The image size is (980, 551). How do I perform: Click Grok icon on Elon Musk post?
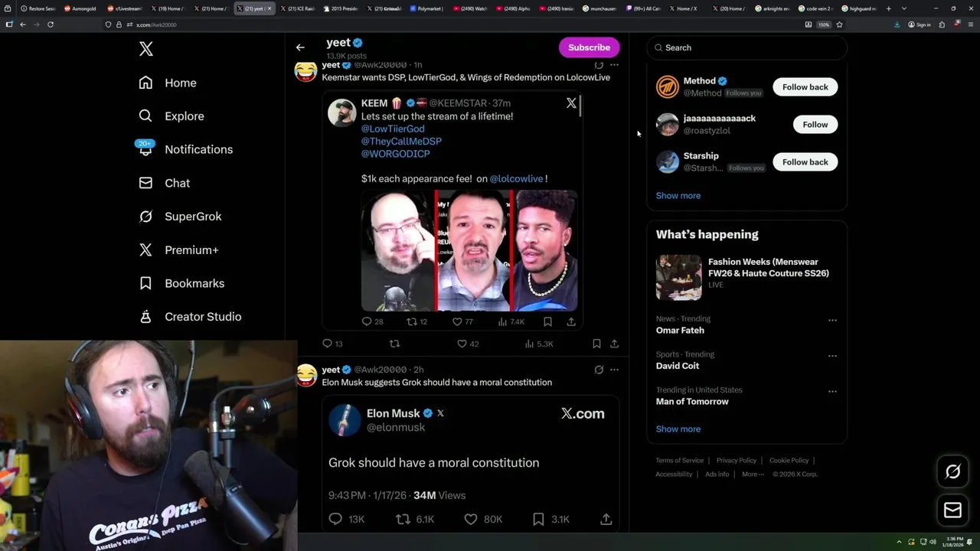coord(599,370)
